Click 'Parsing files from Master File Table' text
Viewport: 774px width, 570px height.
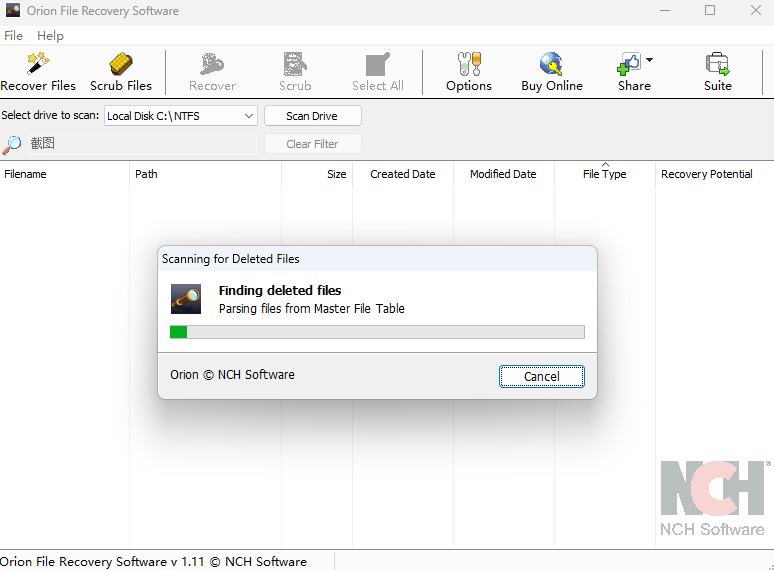tap(311, 308)
